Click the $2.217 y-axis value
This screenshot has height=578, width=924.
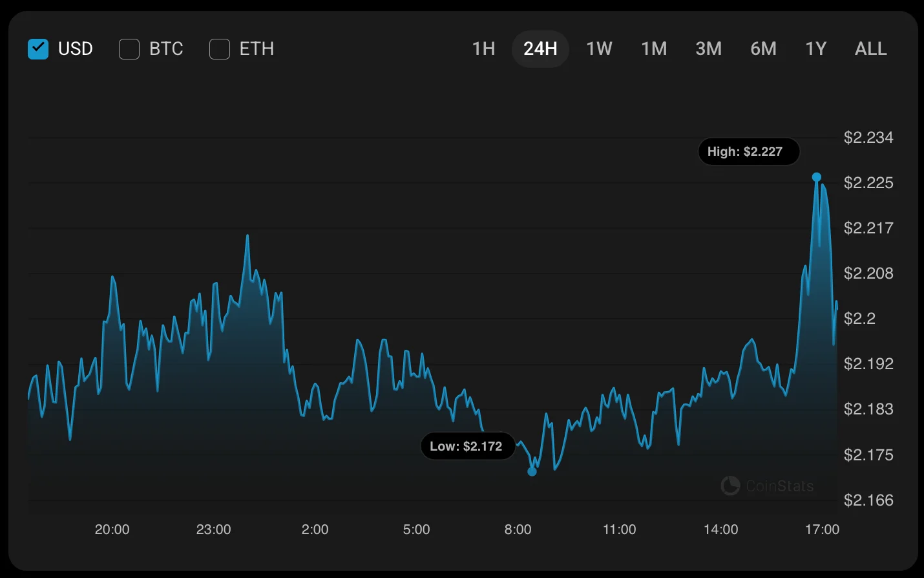pyautogui.click(x=868, y=228)
